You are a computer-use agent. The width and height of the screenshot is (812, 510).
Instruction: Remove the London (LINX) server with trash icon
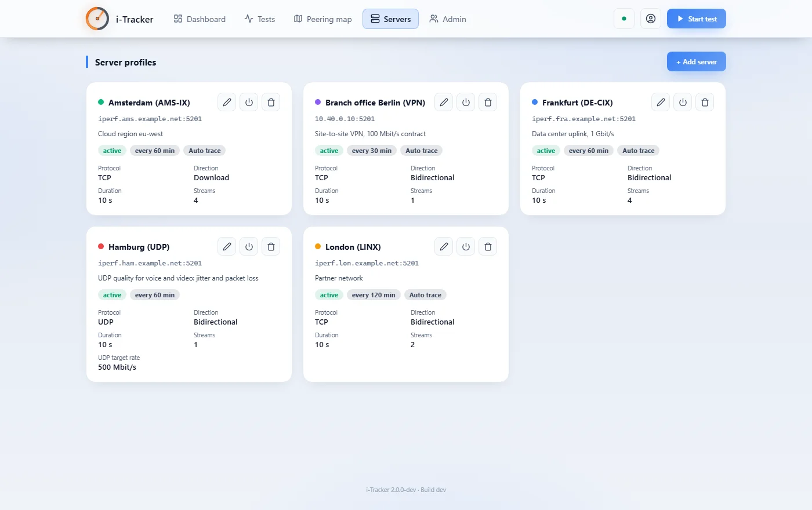coord(488,246)
